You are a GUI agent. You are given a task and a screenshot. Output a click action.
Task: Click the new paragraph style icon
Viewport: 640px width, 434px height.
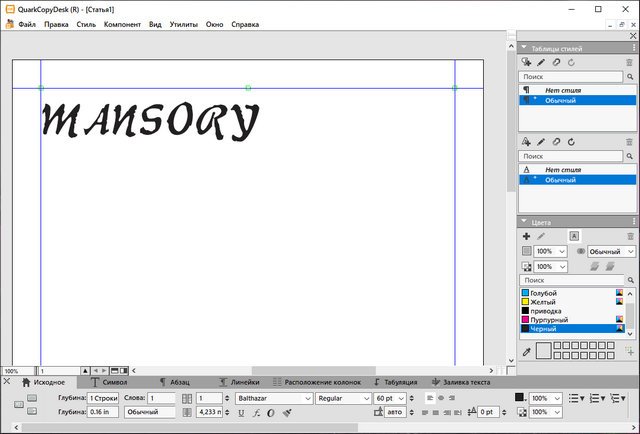click(x=526, y=62)
